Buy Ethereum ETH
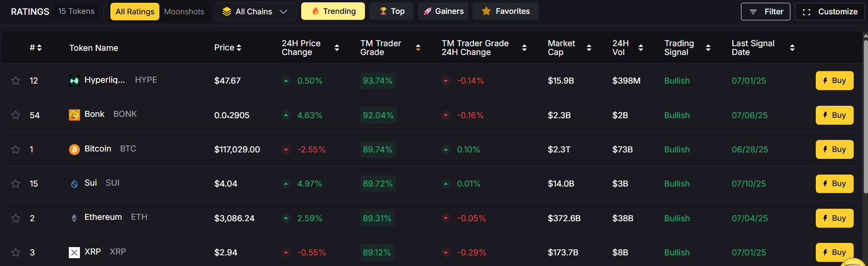868x266 pixels. point(834,218)
